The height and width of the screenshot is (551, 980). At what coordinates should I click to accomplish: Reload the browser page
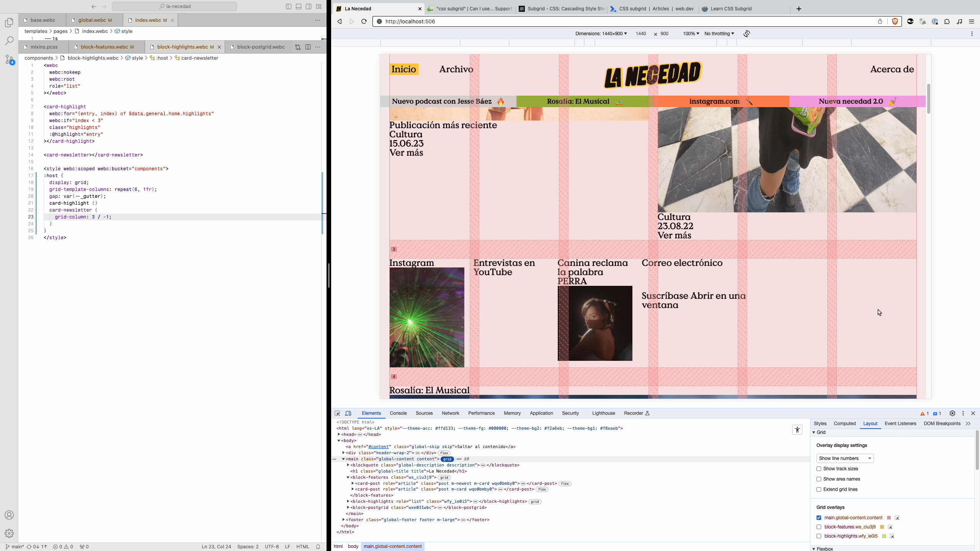tap(364, 21)
